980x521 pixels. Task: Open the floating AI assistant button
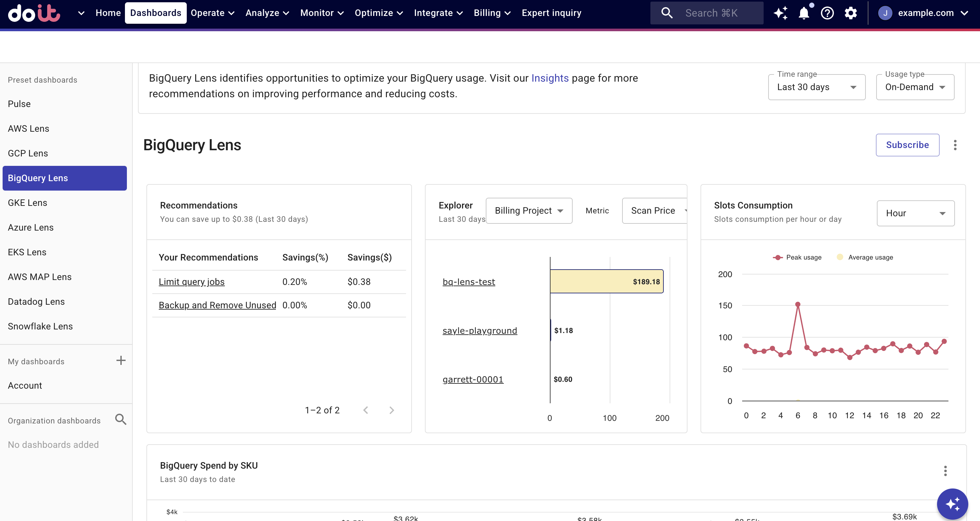click(952, 504)
